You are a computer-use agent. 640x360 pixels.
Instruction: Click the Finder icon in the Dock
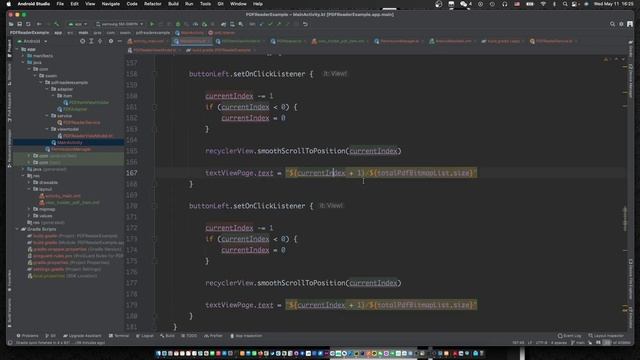coord(158,353)
